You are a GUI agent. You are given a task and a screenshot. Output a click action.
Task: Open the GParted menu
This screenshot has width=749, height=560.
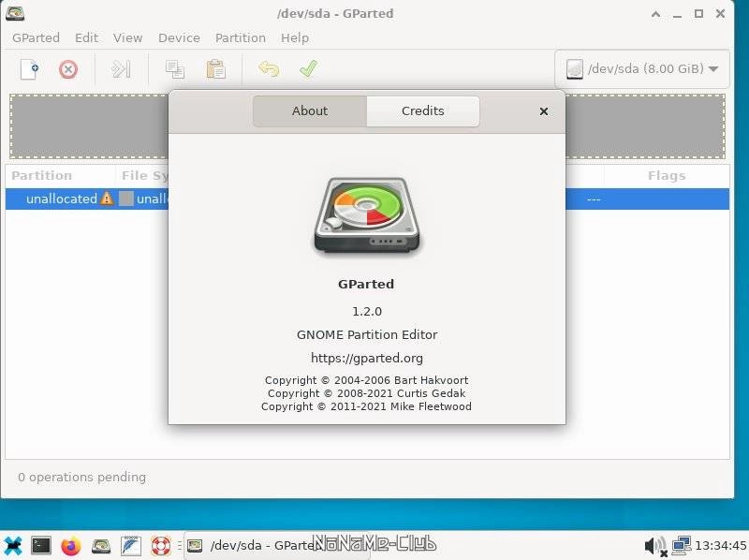coord(36,37)
